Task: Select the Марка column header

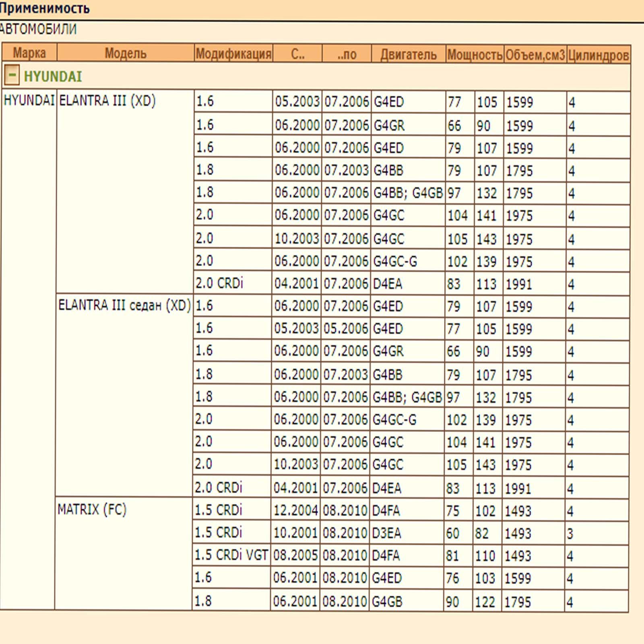Action: click(29, 53)
